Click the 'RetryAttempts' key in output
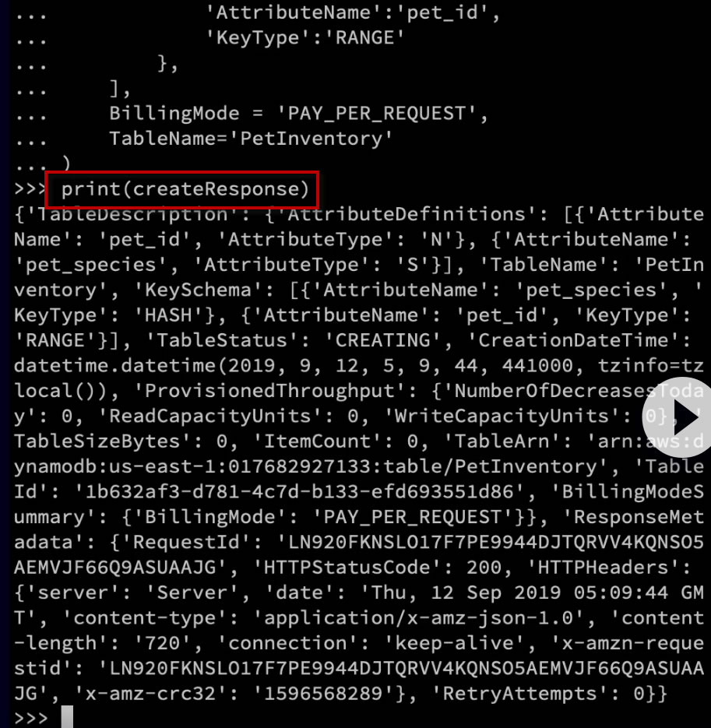 click(520, 693)
